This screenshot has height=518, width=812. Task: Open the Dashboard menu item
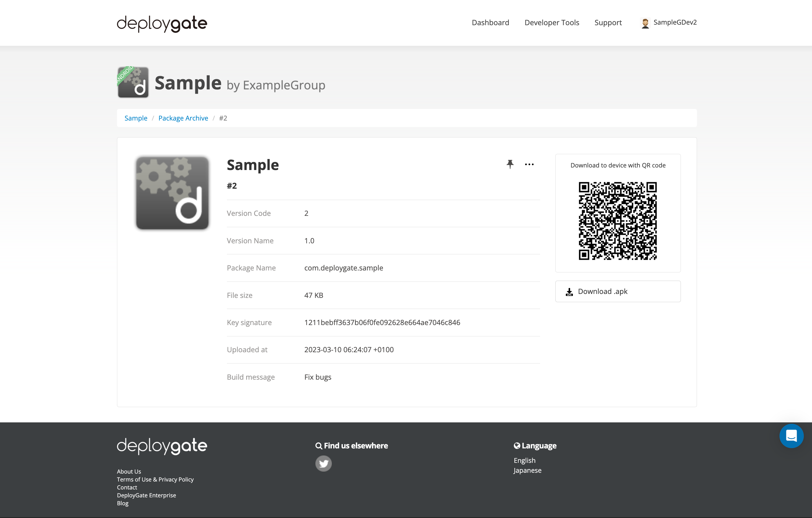(x=490, y=23)
